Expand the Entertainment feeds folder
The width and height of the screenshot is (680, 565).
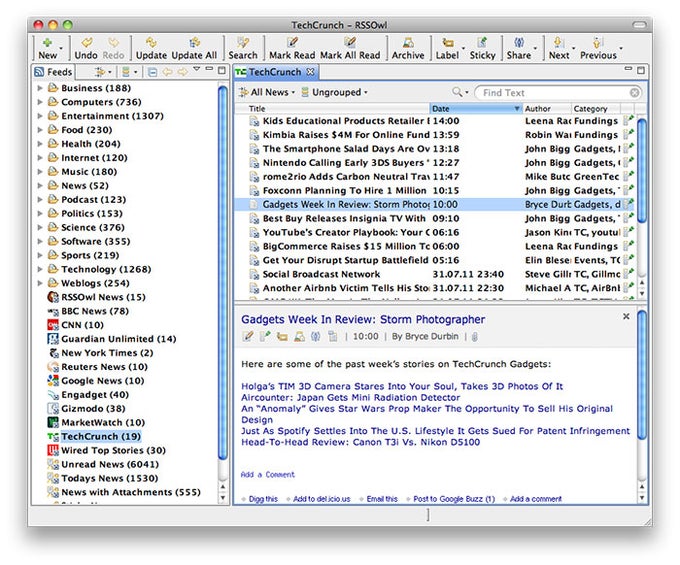(40, 116)
